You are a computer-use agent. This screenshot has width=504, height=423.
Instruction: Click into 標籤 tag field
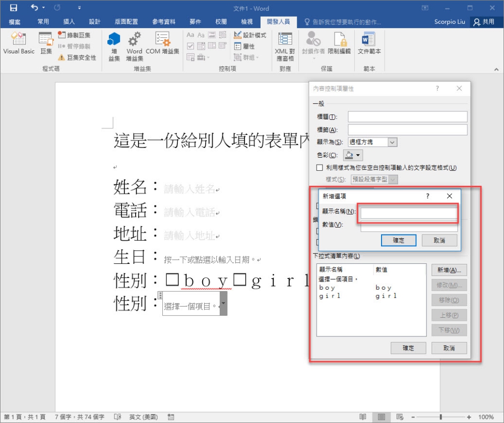[408, 130]
